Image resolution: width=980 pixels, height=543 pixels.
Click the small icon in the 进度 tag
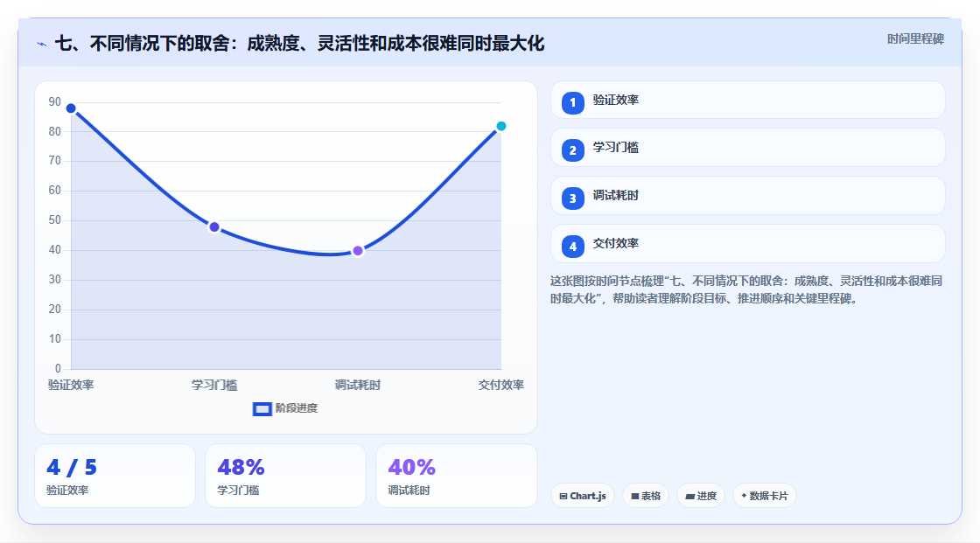(690, 496)
